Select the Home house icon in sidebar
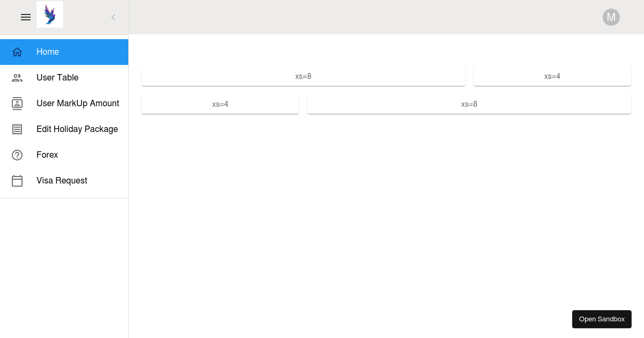 click(x=17, y=52)
